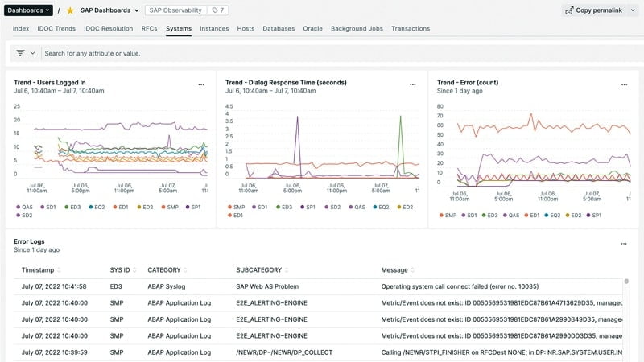Image resolution: width=644 pixels, height=362 pixels.
Task: Toggle SMP series in Trend Error legend
Action: tap(449, 215)
